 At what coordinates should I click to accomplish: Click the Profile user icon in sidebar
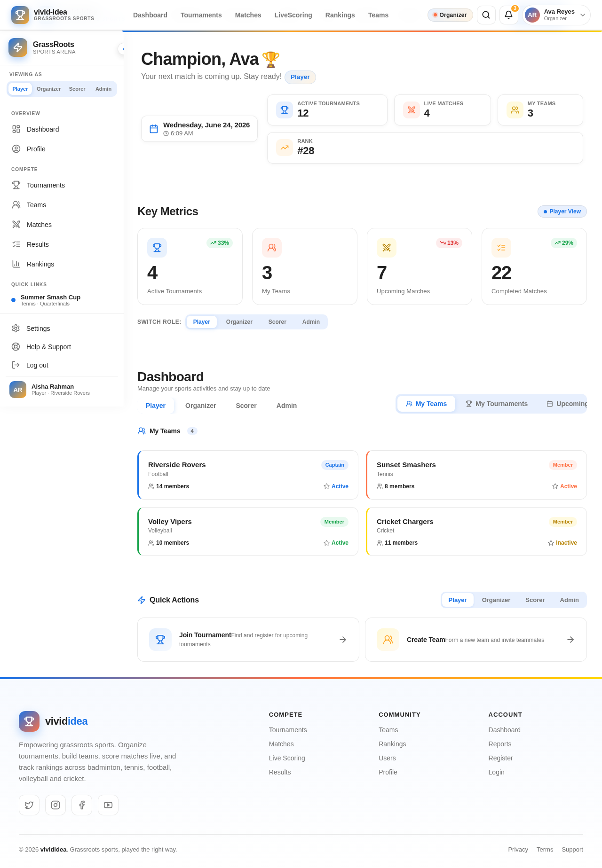(x=16, y=149)
